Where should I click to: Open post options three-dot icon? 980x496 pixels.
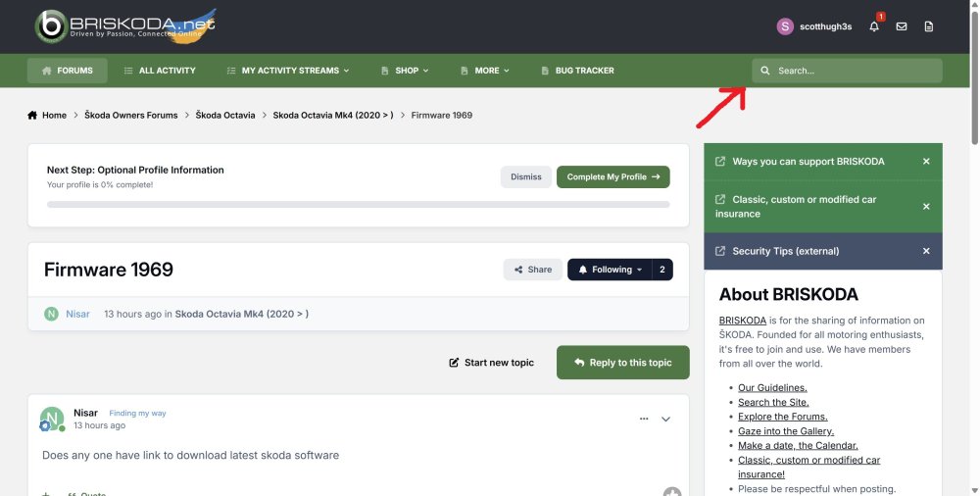(x=644, y=419)
